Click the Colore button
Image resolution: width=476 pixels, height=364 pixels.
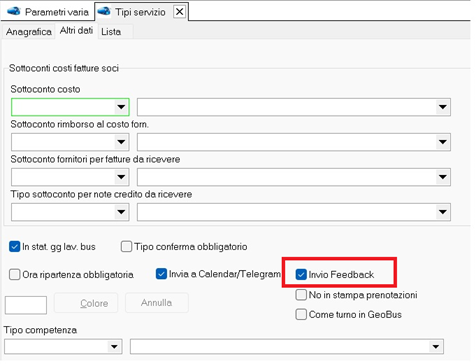pos(86,303)
